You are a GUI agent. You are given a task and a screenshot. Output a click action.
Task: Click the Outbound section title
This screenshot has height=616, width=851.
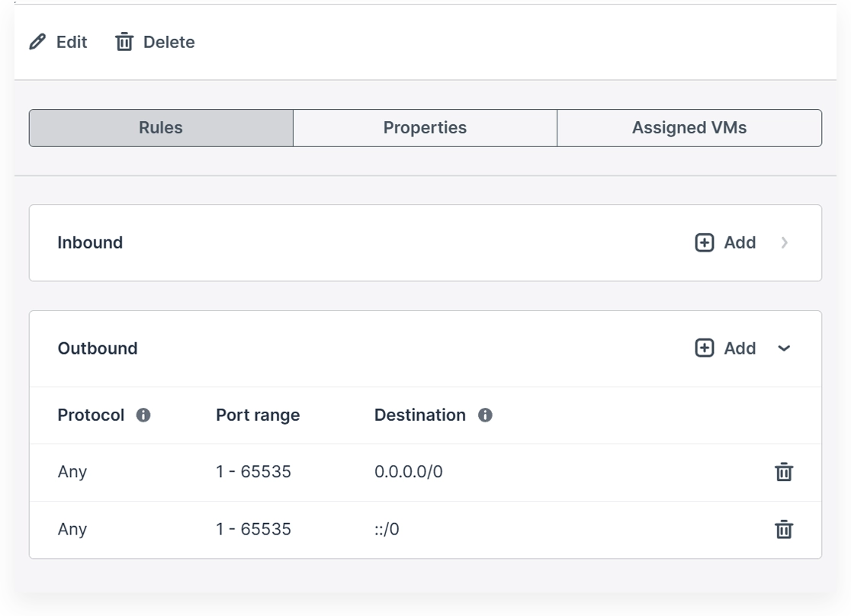(98, 348)
